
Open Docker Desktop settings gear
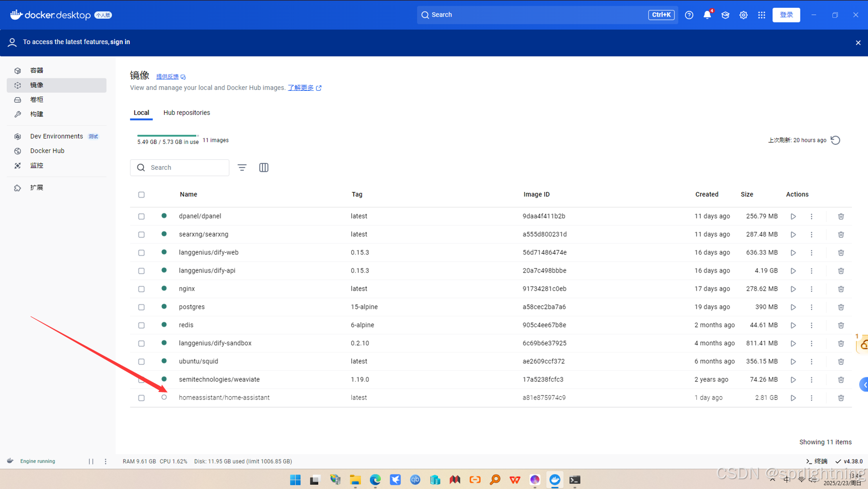click(743, 15)
